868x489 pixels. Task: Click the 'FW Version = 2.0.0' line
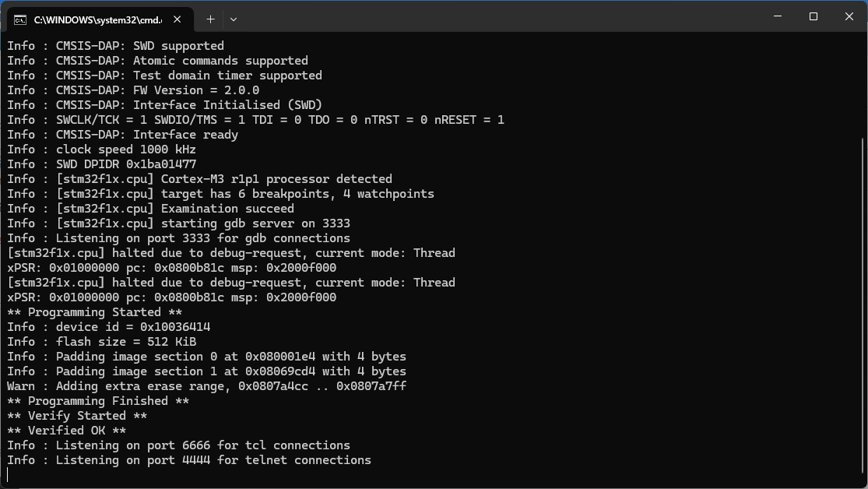(133, 90)
